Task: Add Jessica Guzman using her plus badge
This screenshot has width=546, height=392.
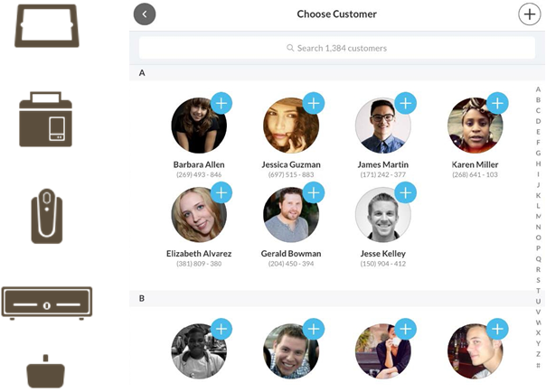Action: (314, 103)
